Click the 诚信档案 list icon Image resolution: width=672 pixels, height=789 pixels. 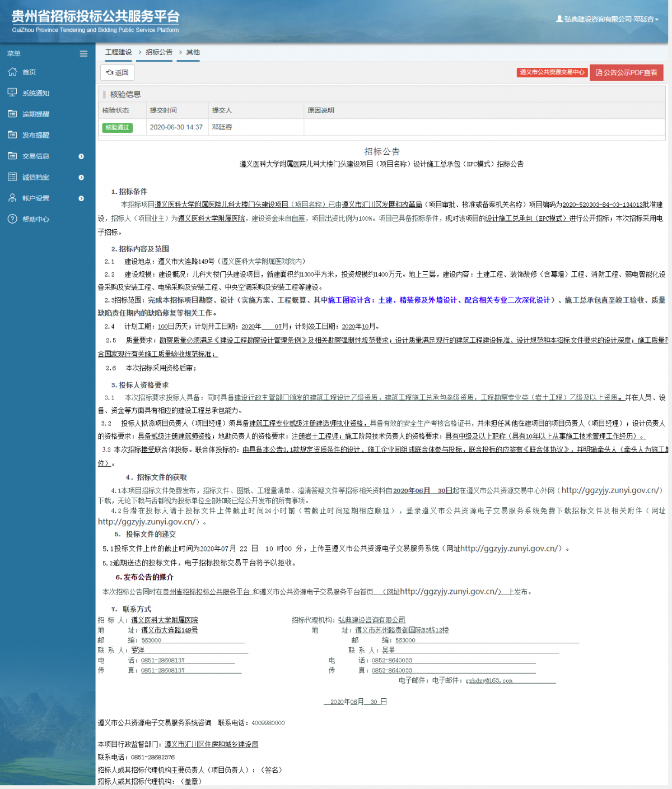click(12, 177)
